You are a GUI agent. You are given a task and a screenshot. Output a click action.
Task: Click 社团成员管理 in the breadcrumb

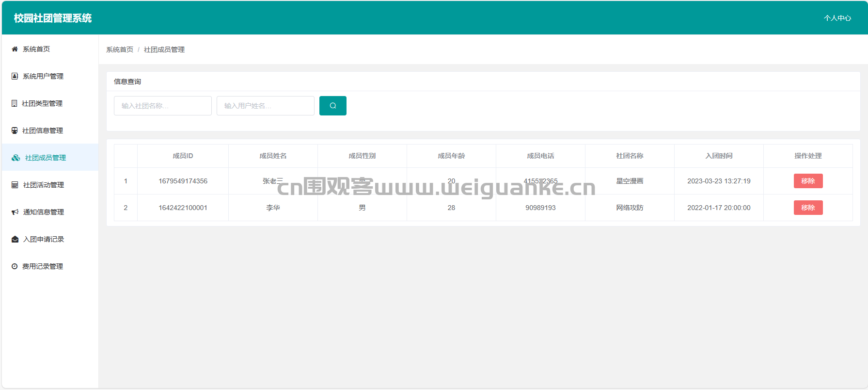point(164,49)
